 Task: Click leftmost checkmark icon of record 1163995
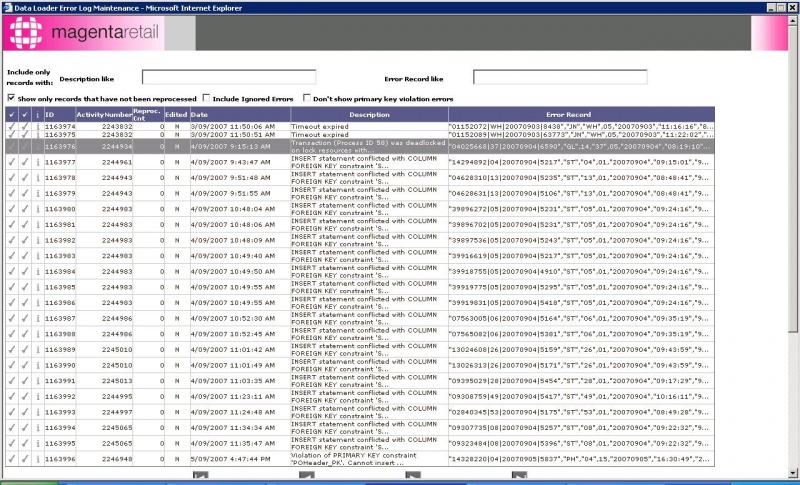point(12,443)
